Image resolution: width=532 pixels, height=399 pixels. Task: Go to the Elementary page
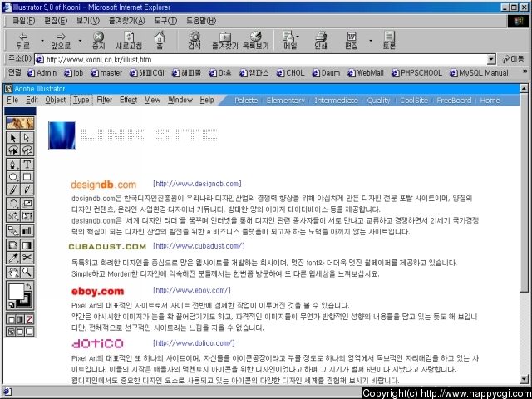click(x=286, y=101)
